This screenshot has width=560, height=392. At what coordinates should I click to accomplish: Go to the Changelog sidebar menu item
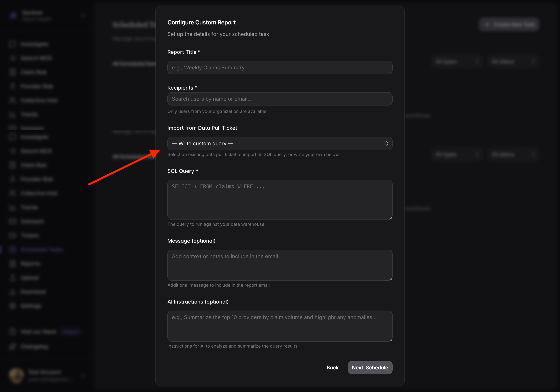tap(34, 346)
